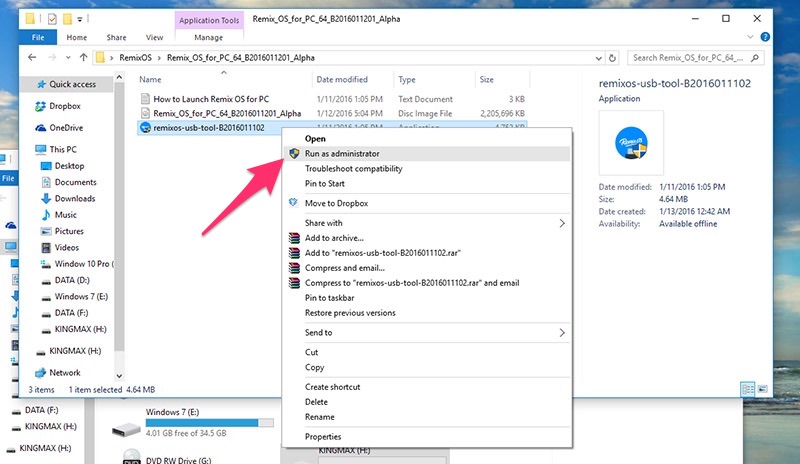This screenshot has height=464, width=800.
Task: Click the Up one level arrow
Action: click(84, 58)
